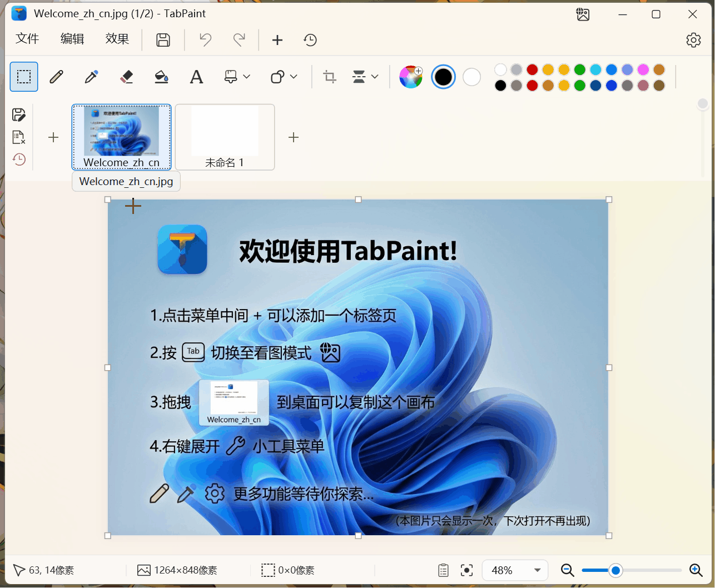
Task: Choose the paint bucket fill tool
Action: click(x=161, y=77)
